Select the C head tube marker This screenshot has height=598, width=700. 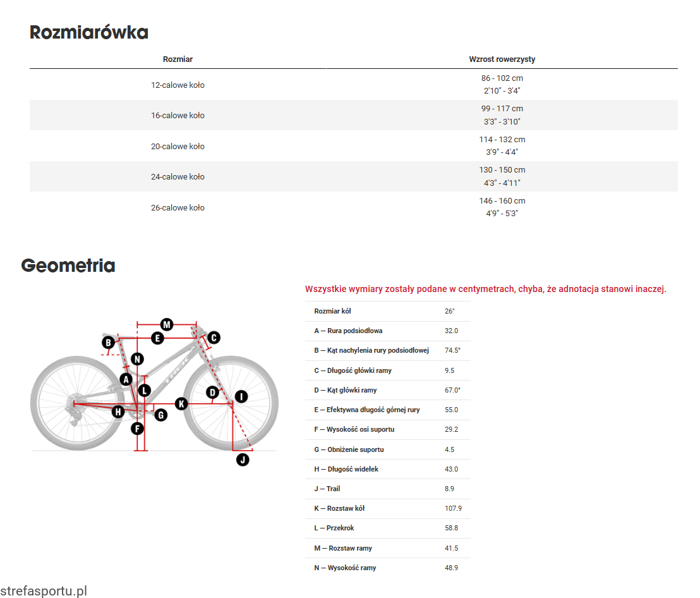(x=214, y=338)
